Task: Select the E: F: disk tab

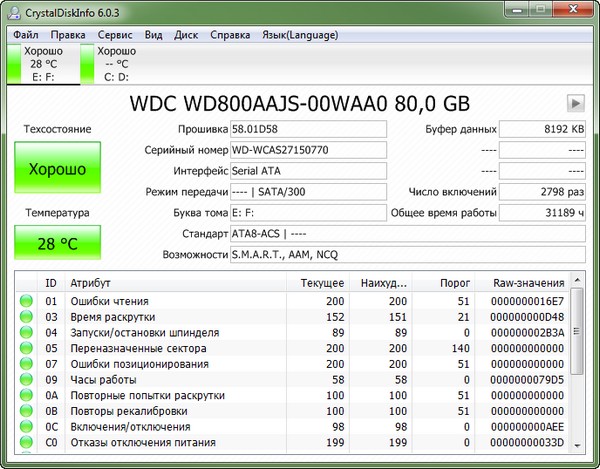Action: tap(42, 63)
